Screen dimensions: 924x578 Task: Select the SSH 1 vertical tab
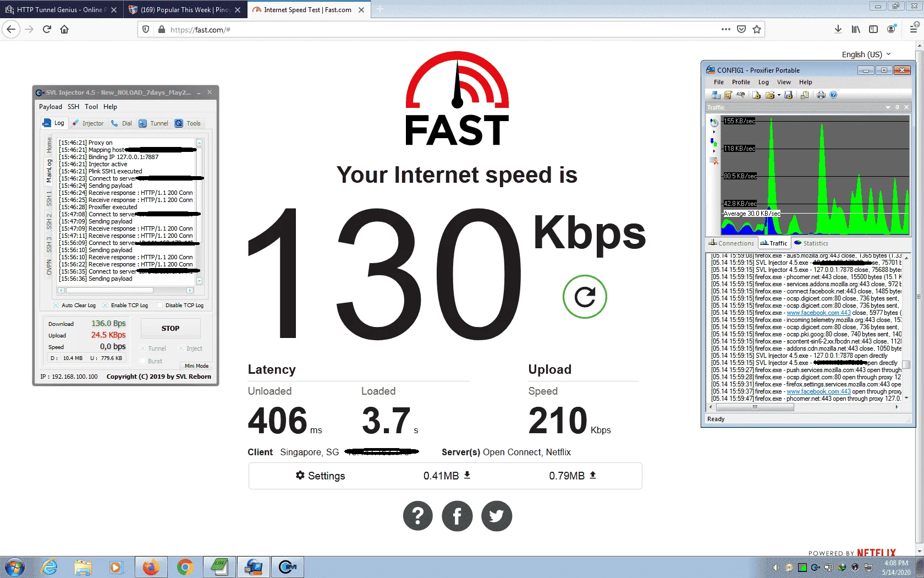click(x=49, y=199)
